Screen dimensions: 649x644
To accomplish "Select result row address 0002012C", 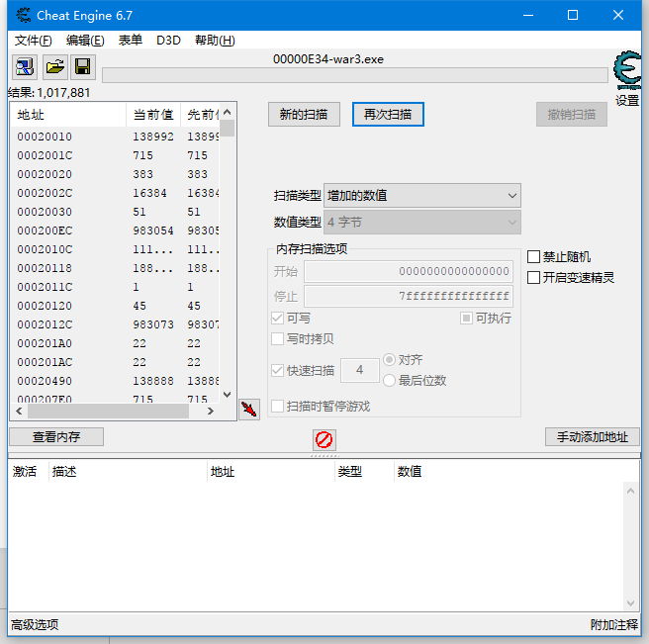I will tap(115, 324).
